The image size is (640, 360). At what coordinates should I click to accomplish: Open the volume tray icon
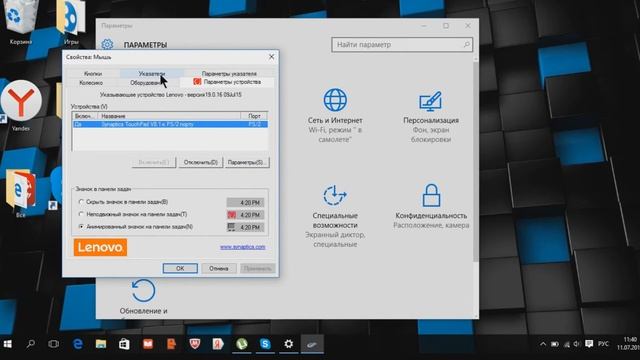coord(577,344)
